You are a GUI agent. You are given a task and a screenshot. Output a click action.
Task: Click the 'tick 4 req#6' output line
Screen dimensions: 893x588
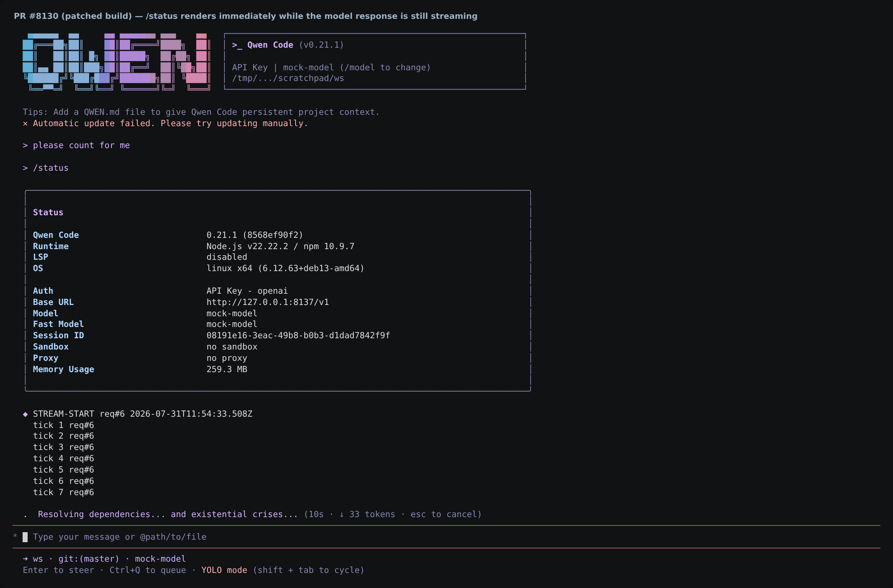tap(63, 458)
